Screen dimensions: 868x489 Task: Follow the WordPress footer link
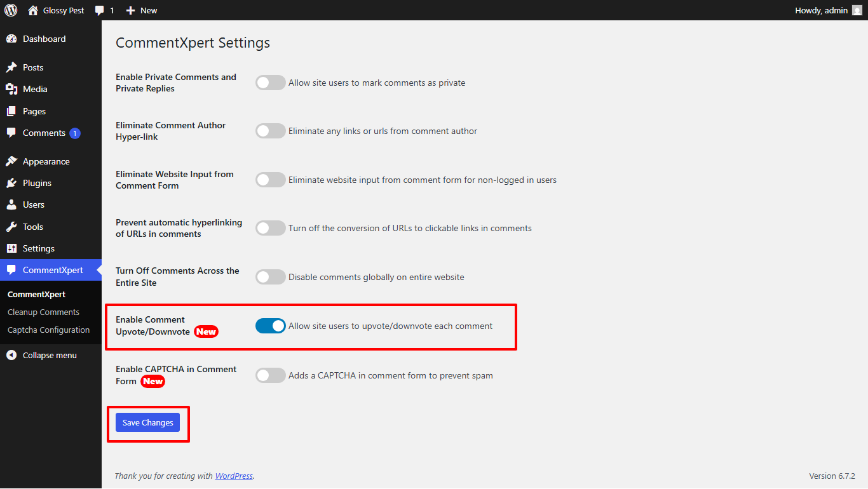point(234,476)
